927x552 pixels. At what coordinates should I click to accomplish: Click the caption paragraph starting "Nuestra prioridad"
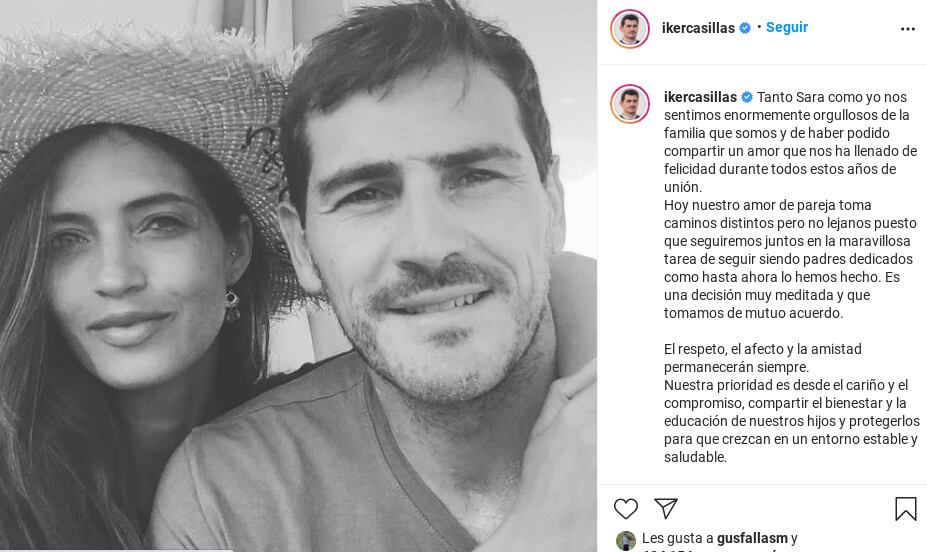pyautogui.click(x=792, y=421)
